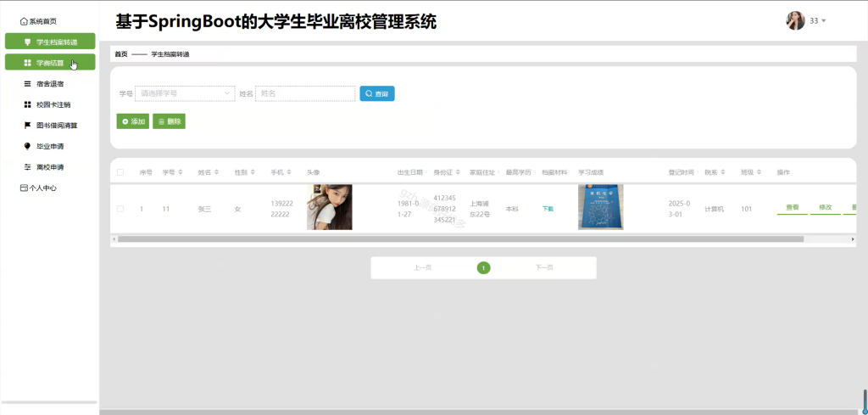Viewport: 868px width, 415px height.
Task: Click the 101 class cell
Action: [x=746, y=209]
